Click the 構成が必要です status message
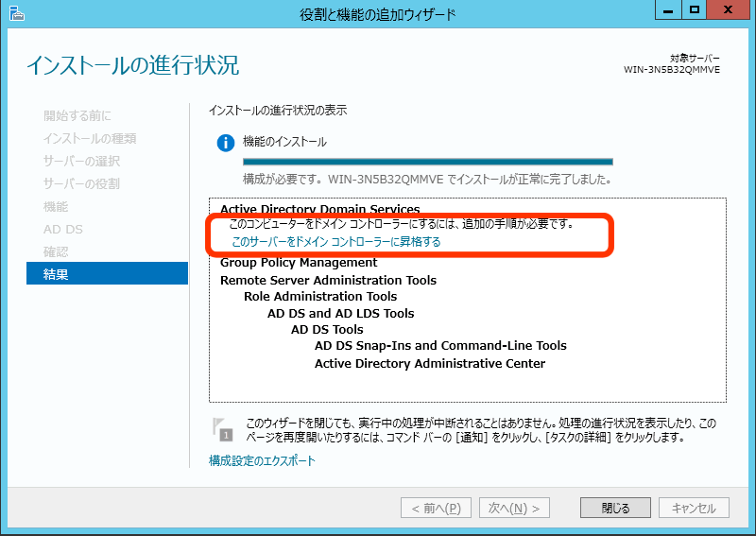 427,180
